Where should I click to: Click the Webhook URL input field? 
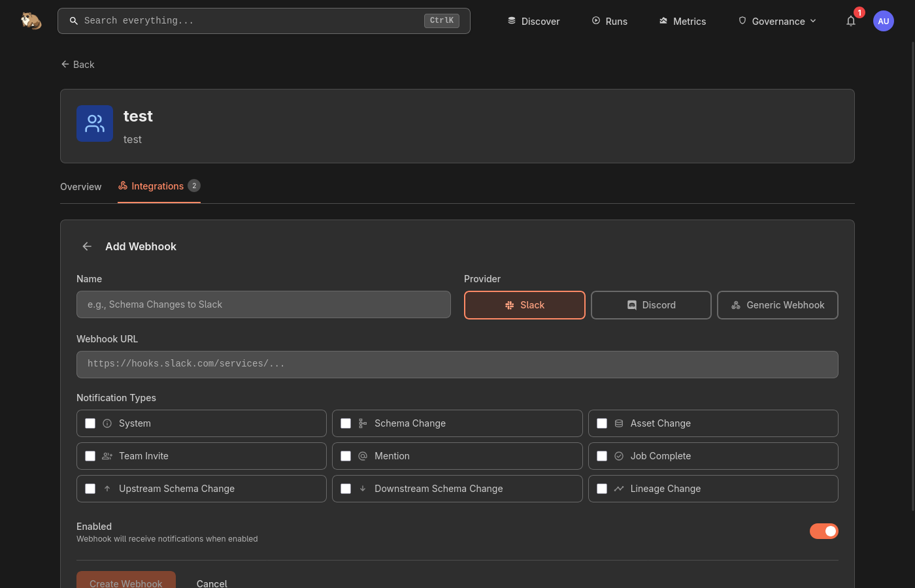pos(457,364)
